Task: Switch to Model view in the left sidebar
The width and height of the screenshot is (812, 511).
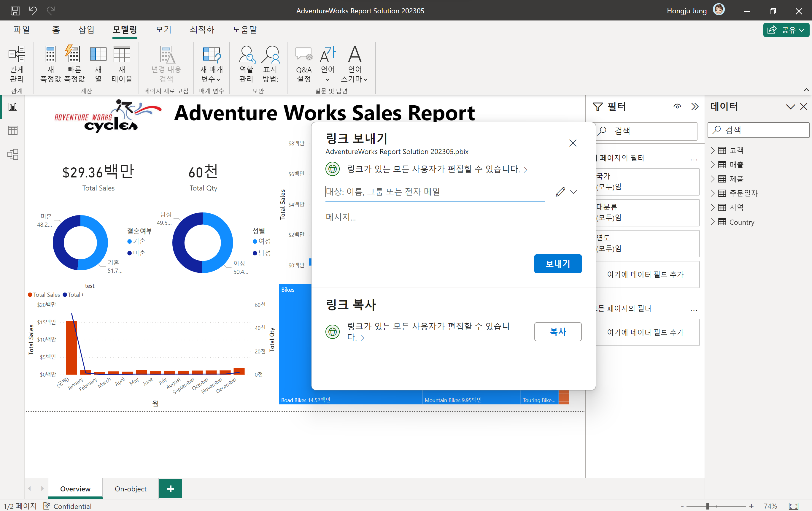Action: click(x=13, y=154)
